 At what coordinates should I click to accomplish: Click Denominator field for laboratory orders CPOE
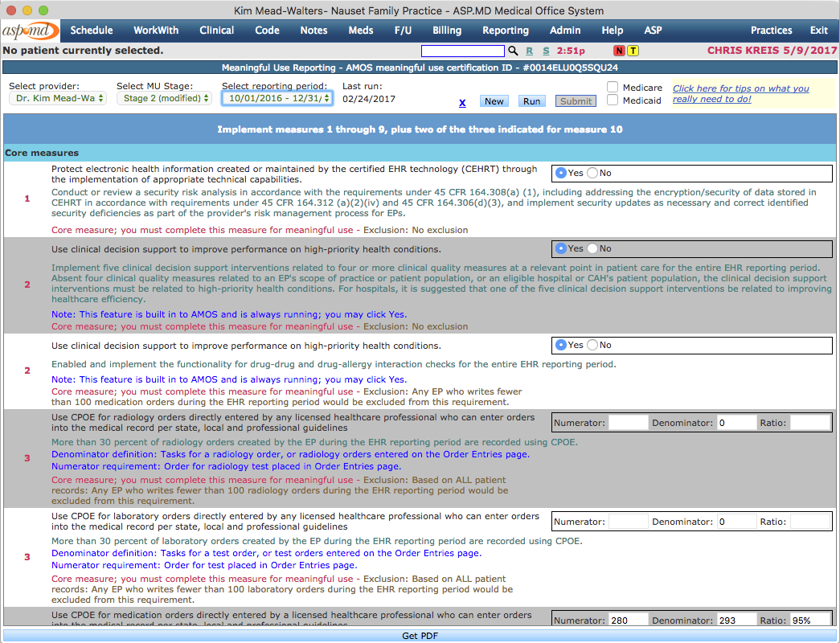736,522
